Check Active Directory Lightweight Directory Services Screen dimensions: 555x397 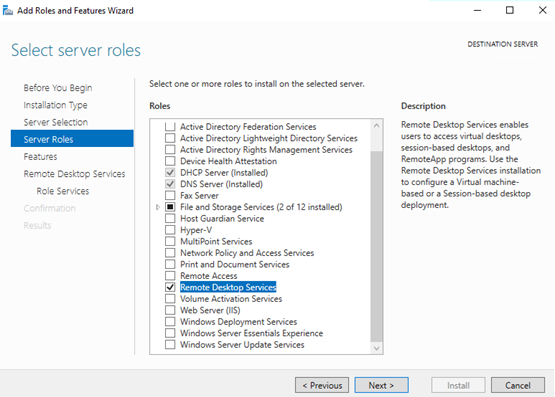pos(170,138)
